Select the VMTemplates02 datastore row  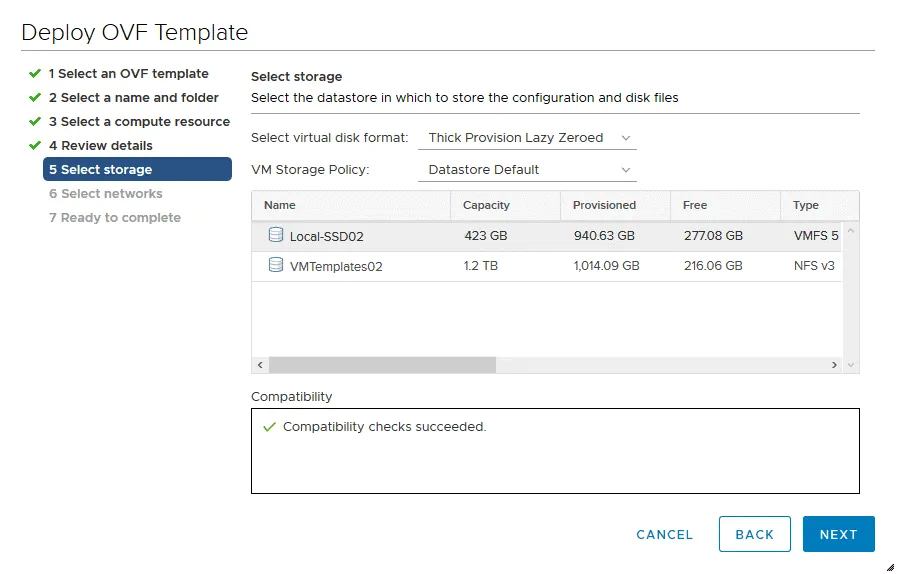500,266
